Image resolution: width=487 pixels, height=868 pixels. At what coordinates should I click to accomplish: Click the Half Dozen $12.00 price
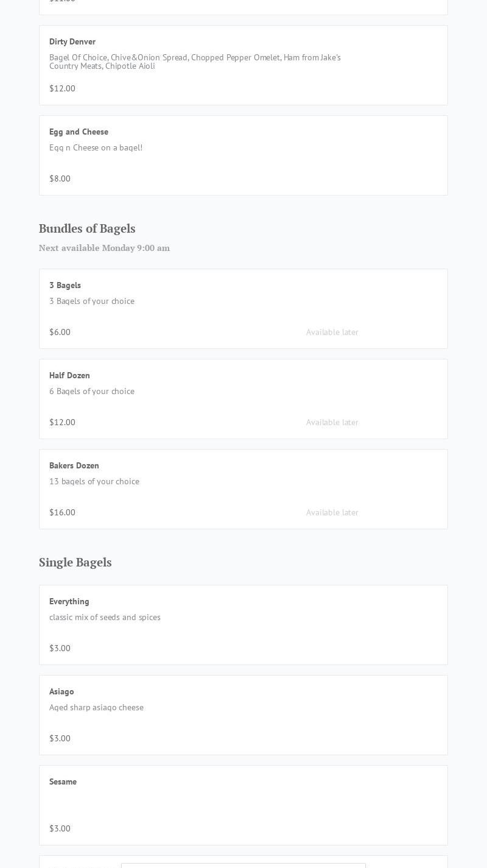point(62,422)
